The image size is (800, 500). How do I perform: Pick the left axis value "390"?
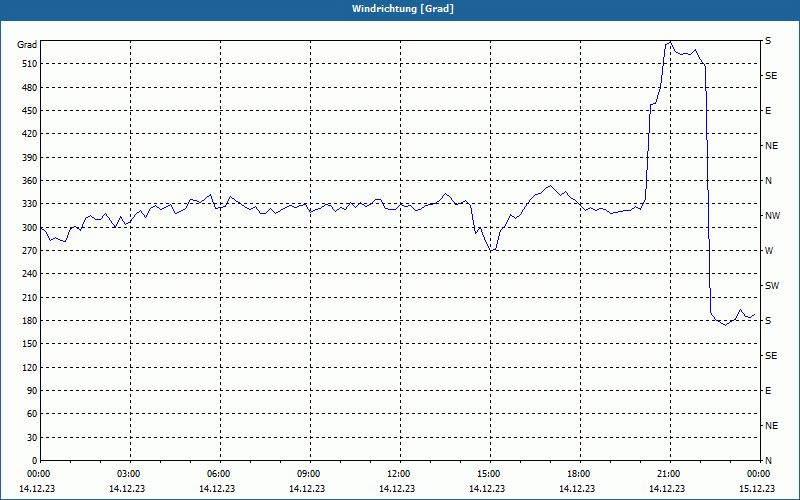(x=30, y=157)
